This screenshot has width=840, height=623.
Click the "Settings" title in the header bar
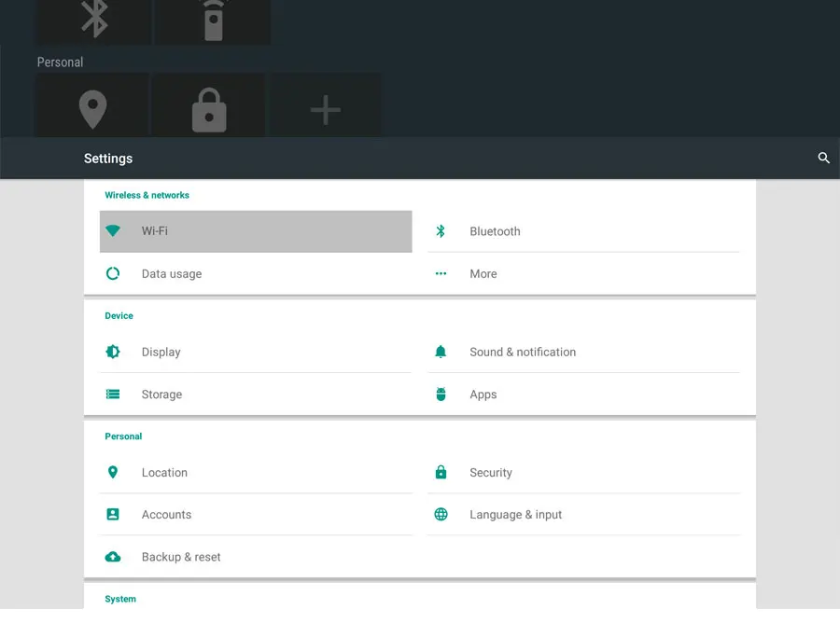pos(108,159)
